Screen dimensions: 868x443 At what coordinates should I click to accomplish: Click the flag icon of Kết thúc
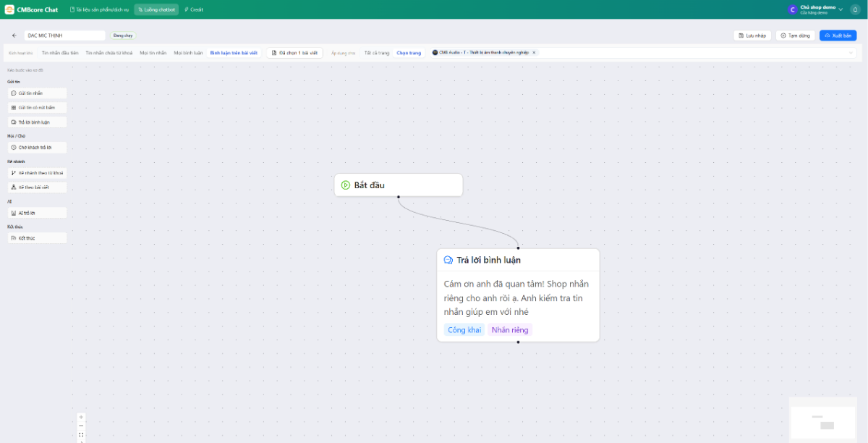click(14, 238)
